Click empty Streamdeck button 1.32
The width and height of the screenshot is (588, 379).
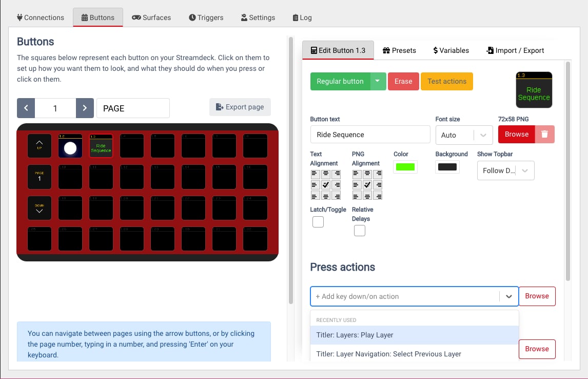pos(255,239)
